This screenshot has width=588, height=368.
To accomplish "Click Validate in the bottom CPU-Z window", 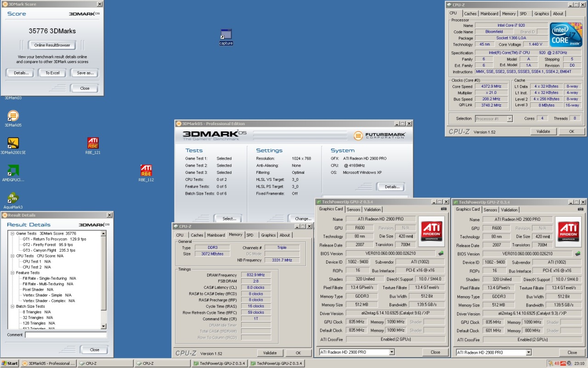I will point(270,353).
